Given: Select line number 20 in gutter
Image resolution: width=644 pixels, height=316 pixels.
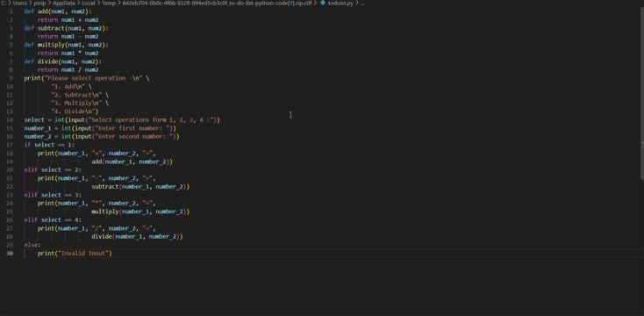Looking at the screenshot, I should click(x=10, y=169).
